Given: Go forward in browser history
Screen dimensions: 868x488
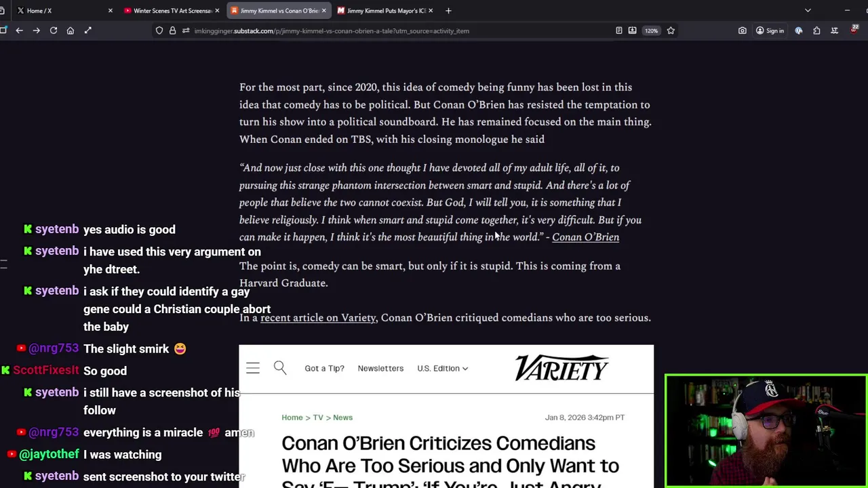Looking at the screenshot, I should pyautogui.click(x=36, y=30).
